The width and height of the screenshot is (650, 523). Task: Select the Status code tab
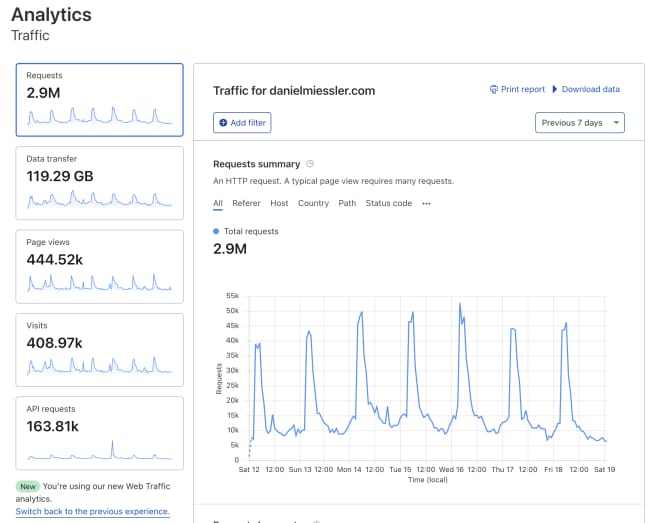pyautogui.click(x=388, y=203)
